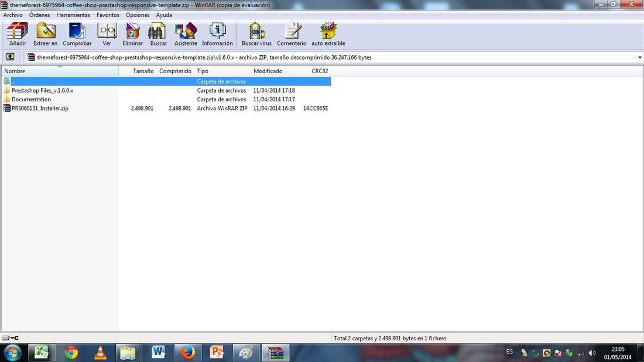Click the 14CC865E CRC value
The image size is (644, 362).
point(316,108)
